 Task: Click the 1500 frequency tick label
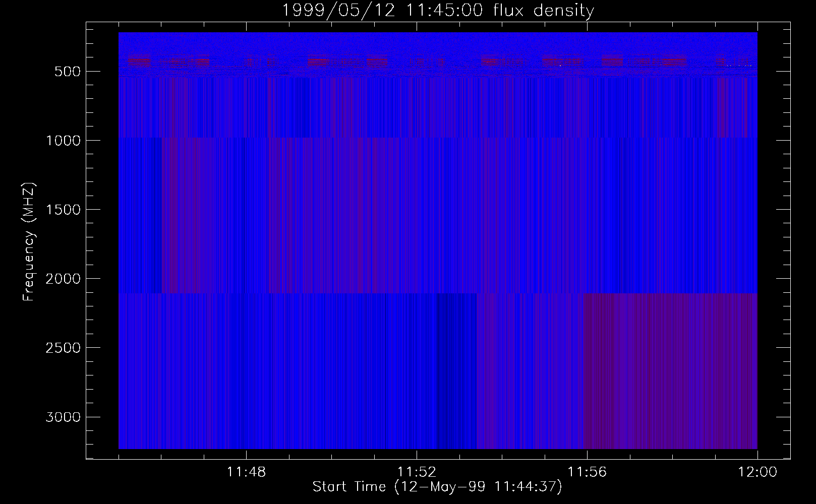point(63,210)
